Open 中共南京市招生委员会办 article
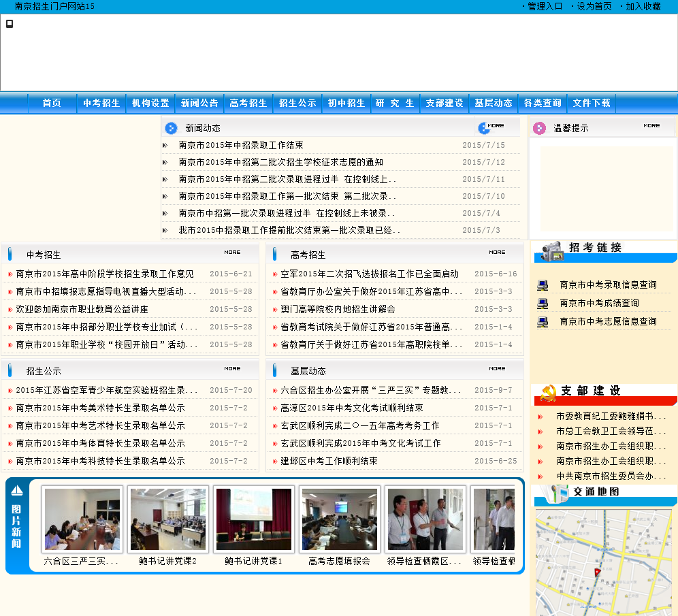Image resolution: width=678 pixels, height=616 pixels. click(x=611, y=476)
